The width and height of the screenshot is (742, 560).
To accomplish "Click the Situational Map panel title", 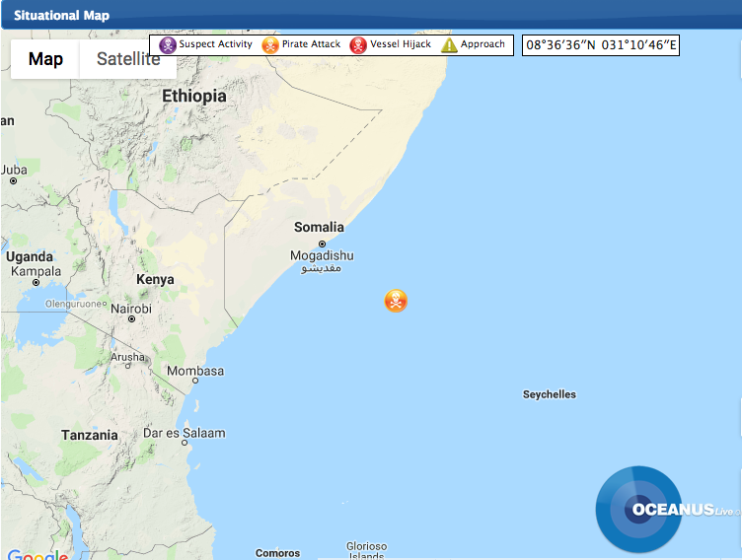I will (61, 16).
